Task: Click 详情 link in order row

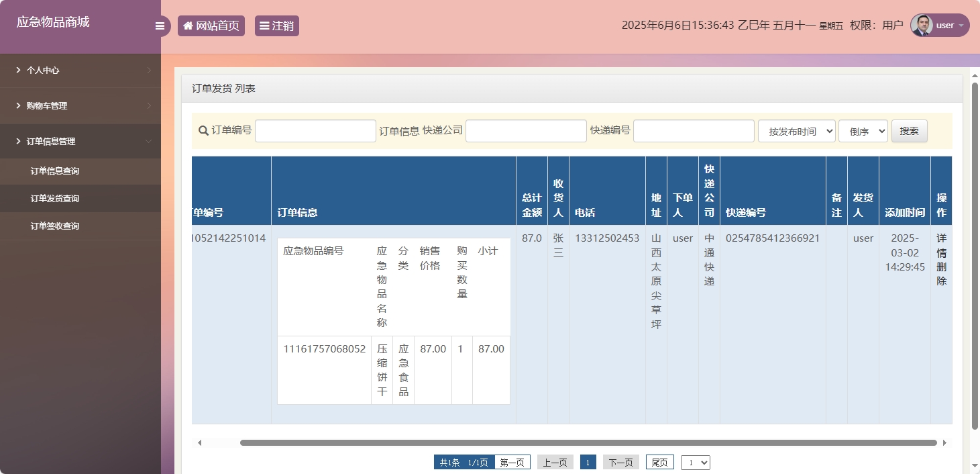Action: pyautogui.click(x=941, y=246)
